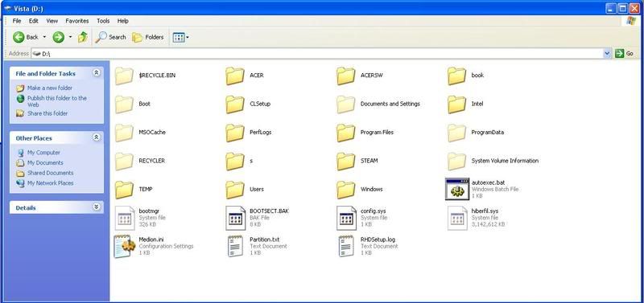Select the RHDSetup.log file icon
This screenshot has height=303, width=644.
346,246
